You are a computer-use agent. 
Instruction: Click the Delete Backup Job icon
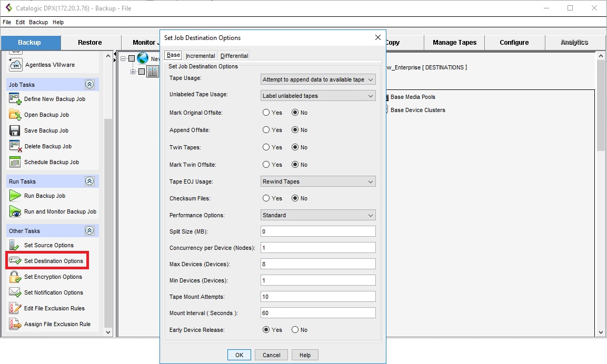(x=15, y=146)
